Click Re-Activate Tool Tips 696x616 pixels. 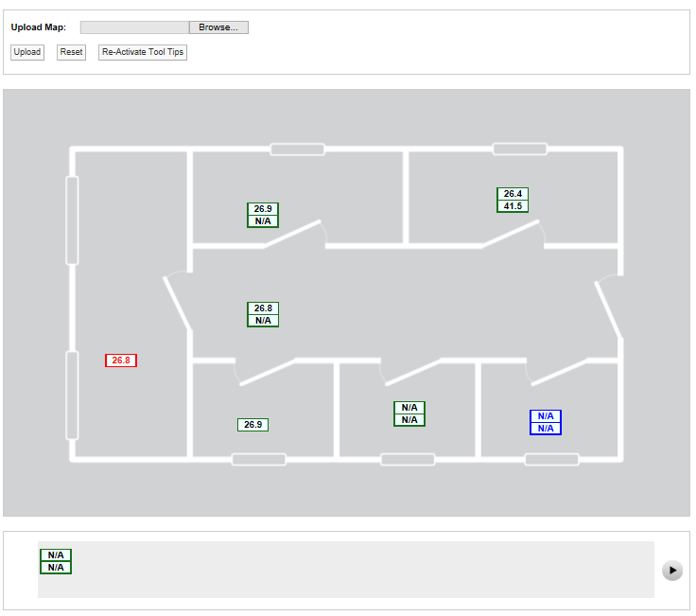[143, 52]
